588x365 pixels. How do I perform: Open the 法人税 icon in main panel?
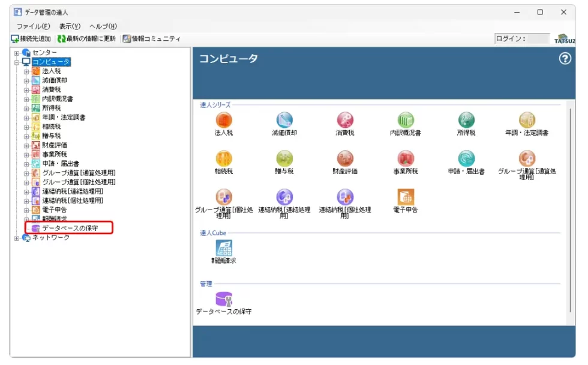tap(223, 120)
